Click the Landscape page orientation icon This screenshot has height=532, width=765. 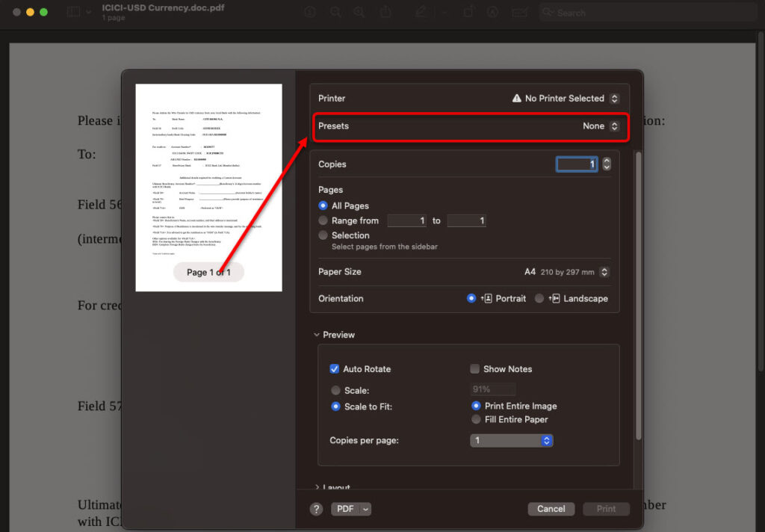(554, 298)
